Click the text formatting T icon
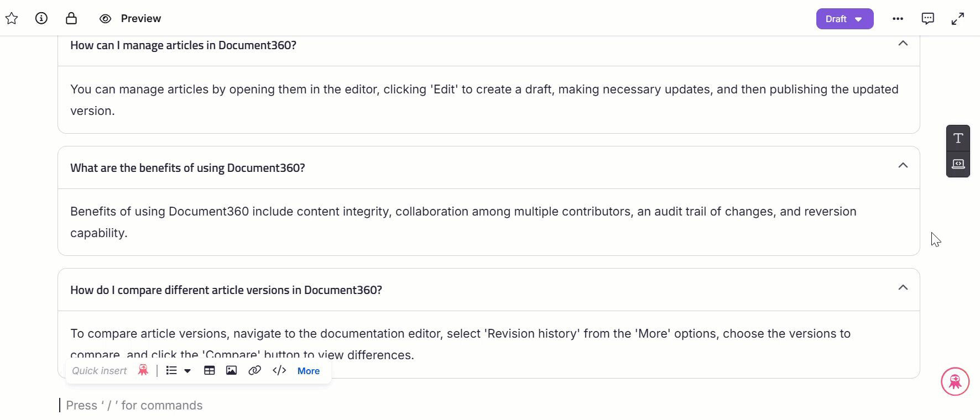The image size is (980, 420). [x=958, y=138]
